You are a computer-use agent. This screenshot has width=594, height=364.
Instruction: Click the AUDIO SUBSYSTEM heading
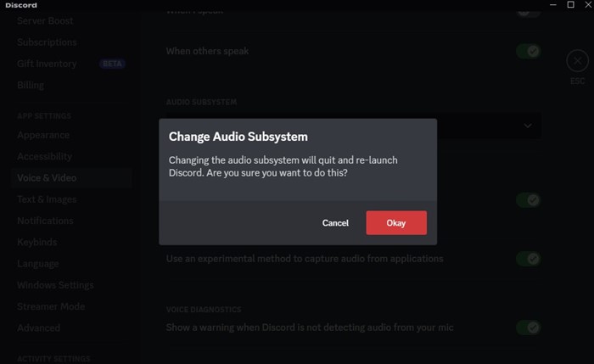202,103
